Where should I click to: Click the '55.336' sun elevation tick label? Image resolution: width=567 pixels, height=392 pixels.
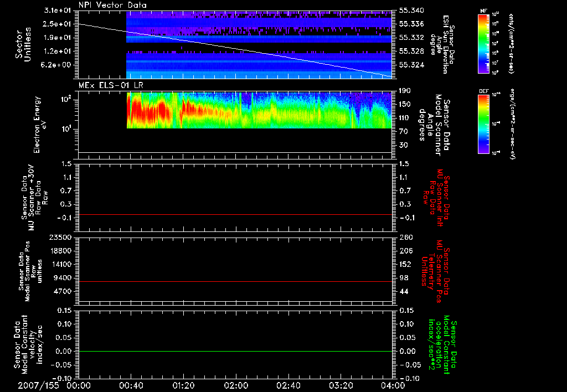click(411, 24)
